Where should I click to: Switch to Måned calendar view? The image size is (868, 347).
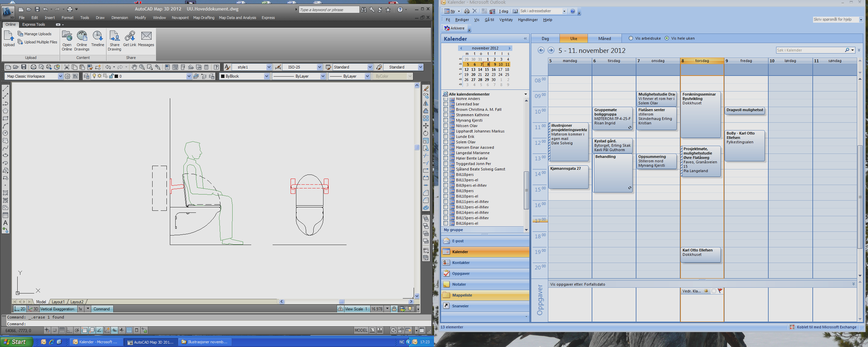(605, 39)
